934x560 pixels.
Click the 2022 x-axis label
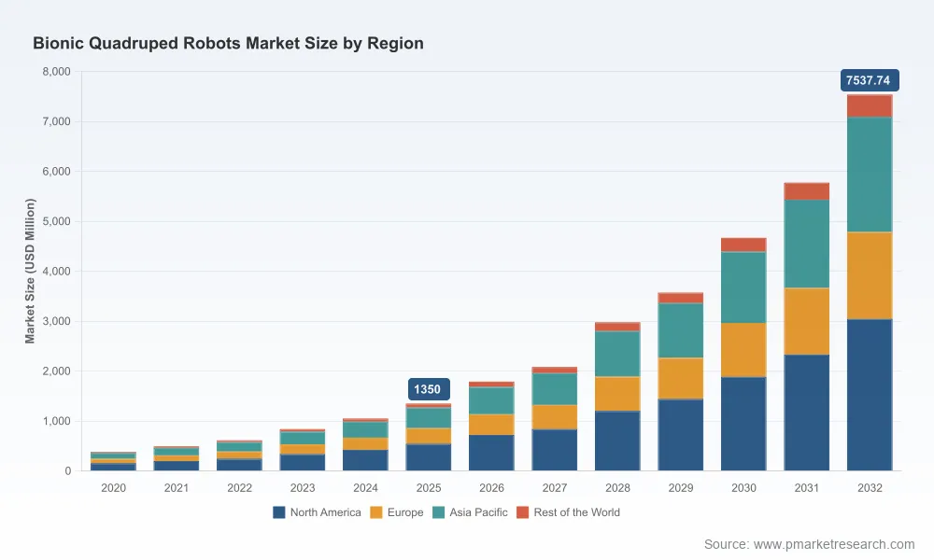coord(239,488)
